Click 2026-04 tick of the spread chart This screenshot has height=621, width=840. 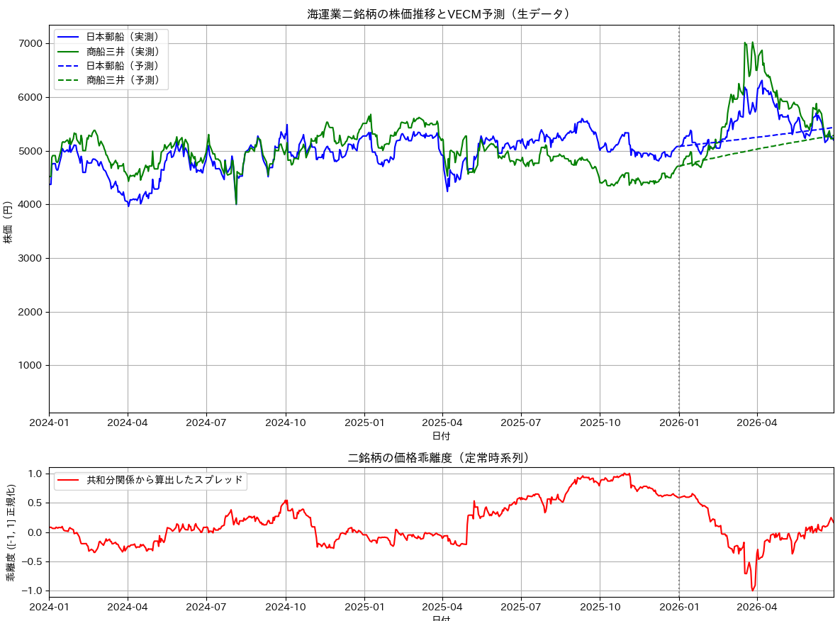(x=757, y=607)
